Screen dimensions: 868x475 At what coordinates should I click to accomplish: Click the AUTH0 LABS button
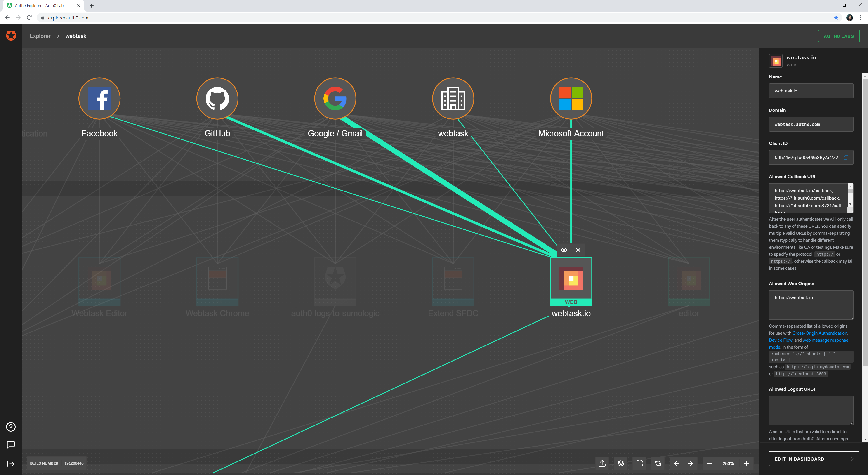[x=839, y=36]
